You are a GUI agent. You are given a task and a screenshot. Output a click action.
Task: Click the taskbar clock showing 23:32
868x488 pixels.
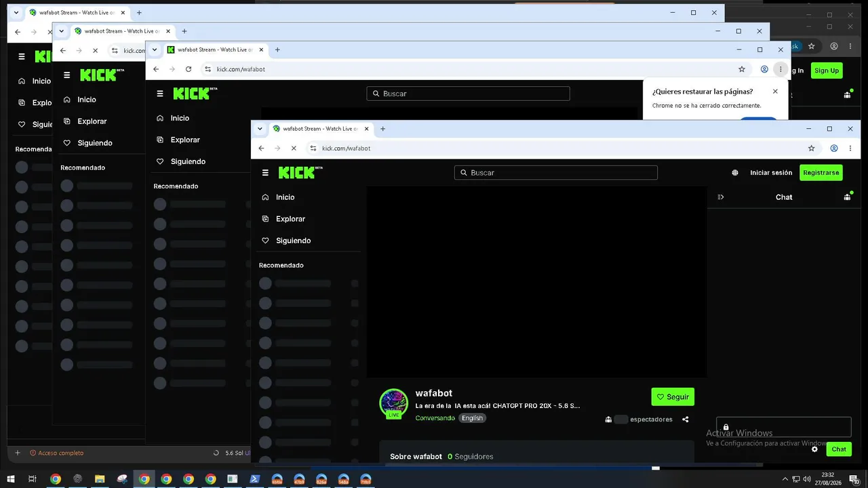point(828,479)
